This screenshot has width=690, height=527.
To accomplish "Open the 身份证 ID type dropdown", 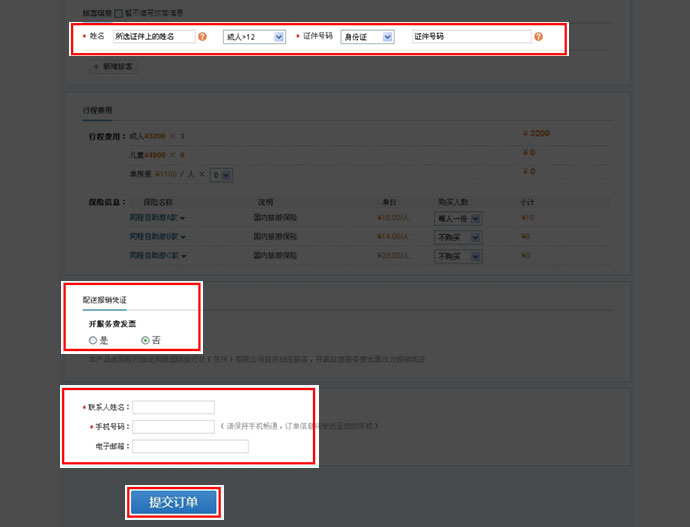I will tap(367, 37).
